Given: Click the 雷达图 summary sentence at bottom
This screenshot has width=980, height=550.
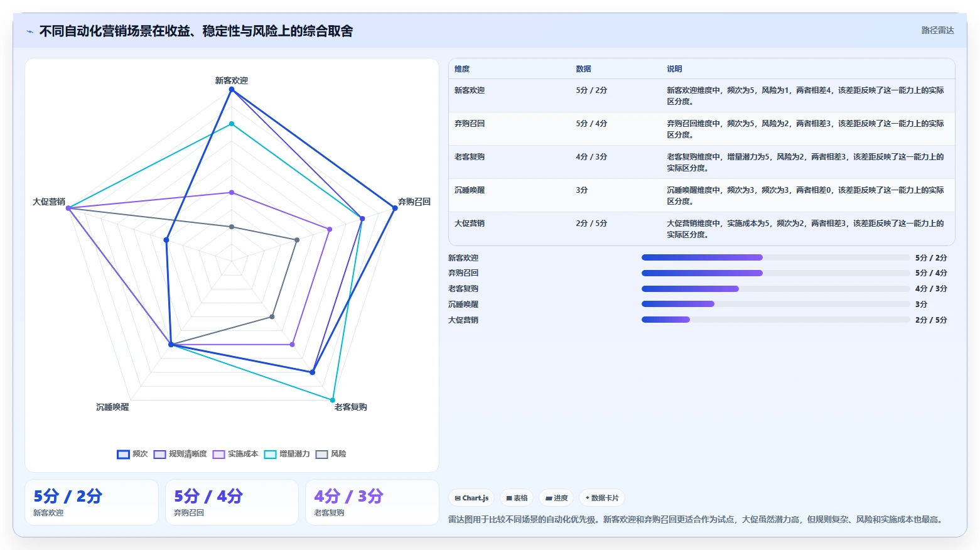Looking at the screenshot, I should (697, 519).
